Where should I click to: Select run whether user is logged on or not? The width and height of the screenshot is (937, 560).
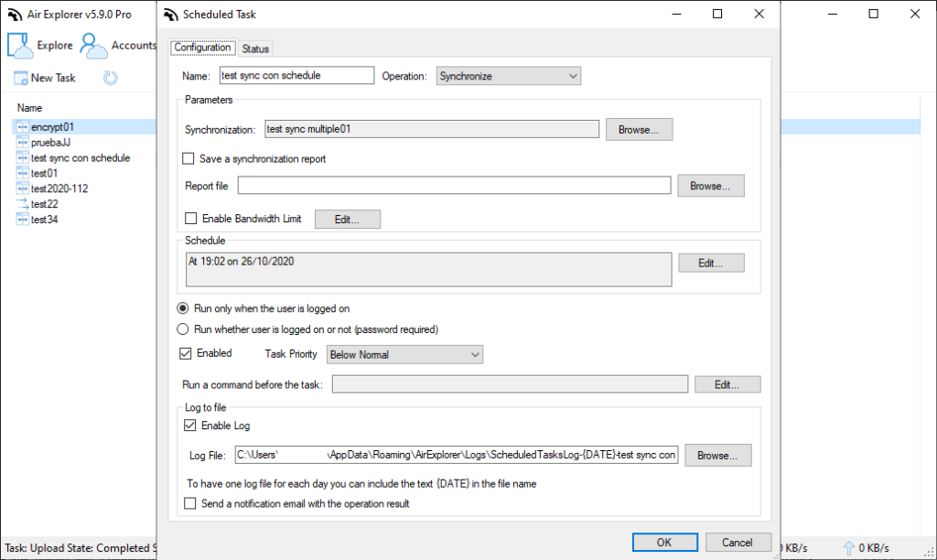click(183, 328)
